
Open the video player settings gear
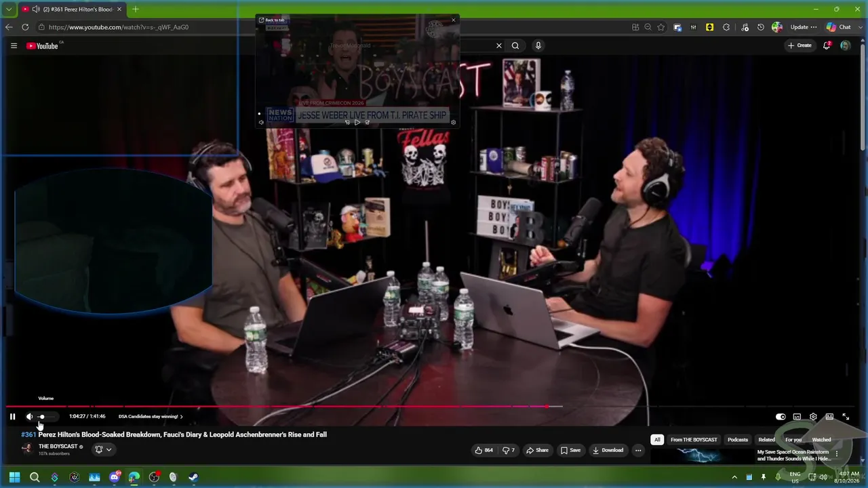coord(813,417)
